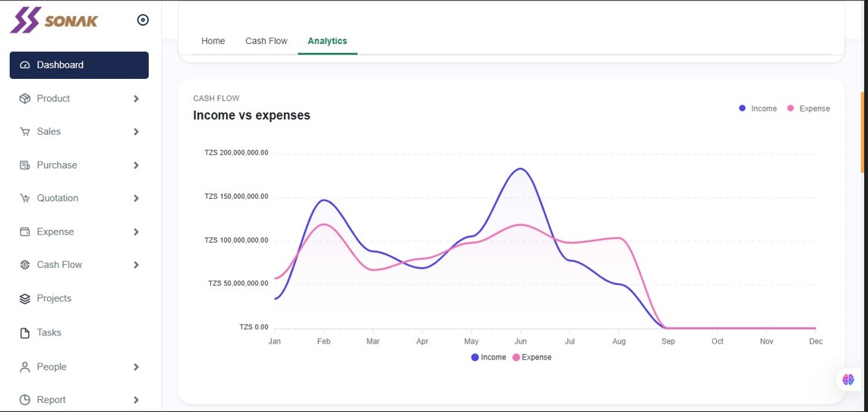The image size is (868, 412).
Task: Click the orange page scrollbar thumb
Action: tap(863, 133)
